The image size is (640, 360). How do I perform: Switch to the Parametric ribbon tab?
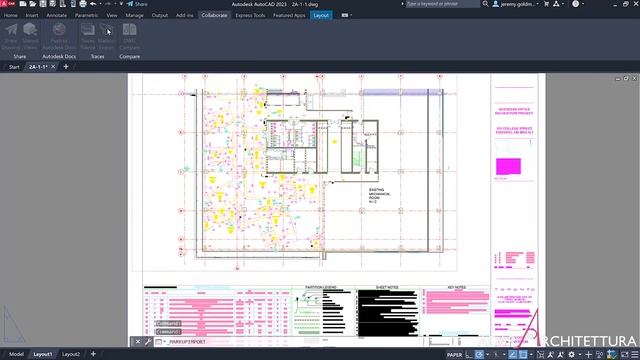[x=86, y=15]
